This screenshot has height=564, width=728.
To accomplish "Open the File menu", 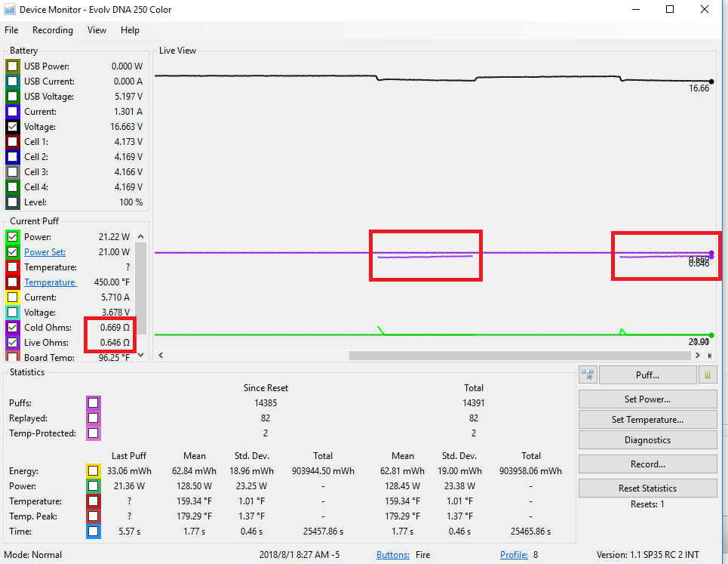I will 11,30.
